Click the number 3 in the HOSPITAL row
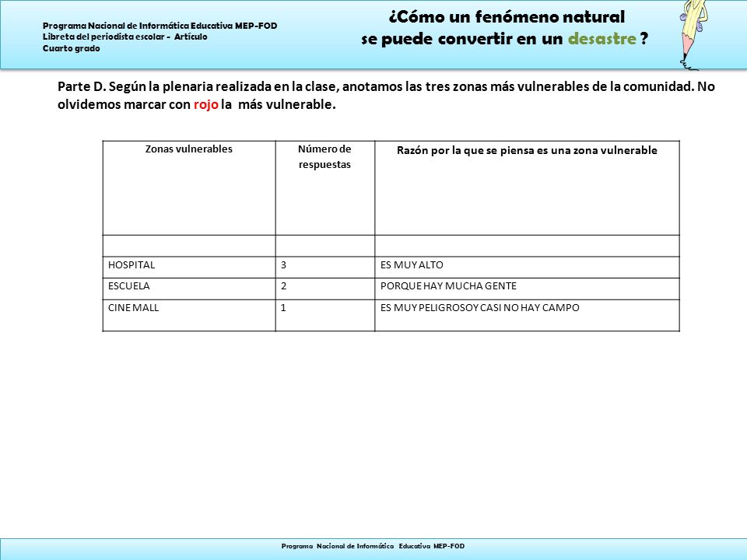Viewport: 747px width, 560px height. point(283,264)
